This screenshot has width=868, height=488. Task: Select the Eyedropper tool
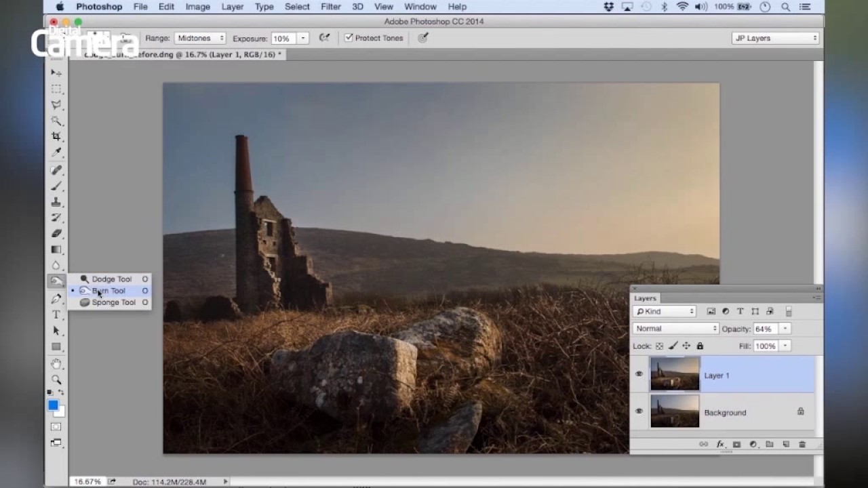coord(56,152)
